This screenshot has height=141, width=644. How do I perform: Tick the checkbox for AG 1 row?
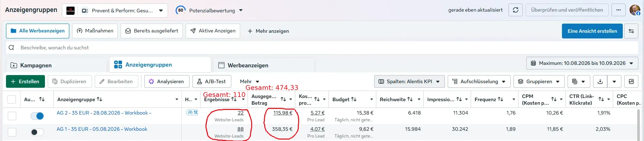point(12,132)
